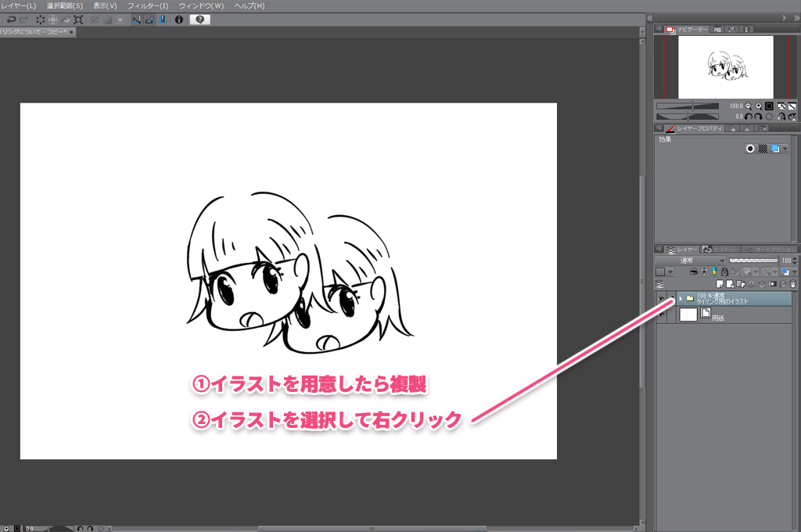Hide the タイリング用のイラスト folder layer
801x532 pixels.
tap(661, 299)
